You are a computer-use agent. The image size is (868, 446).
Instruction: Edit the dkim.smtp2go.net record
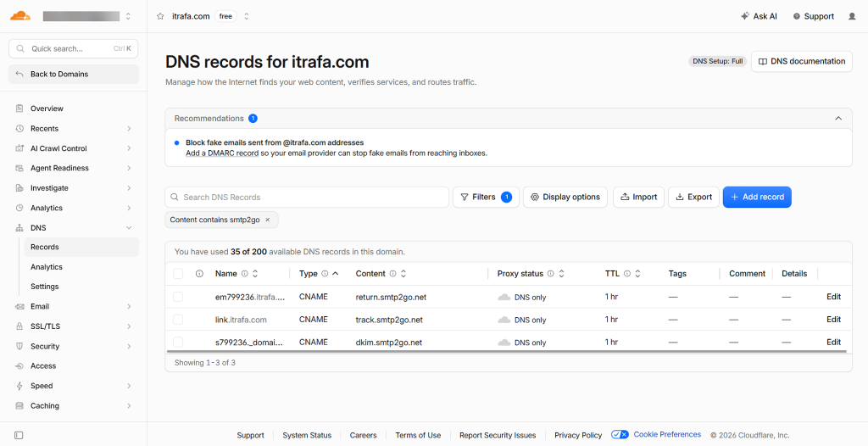(834, 343)
